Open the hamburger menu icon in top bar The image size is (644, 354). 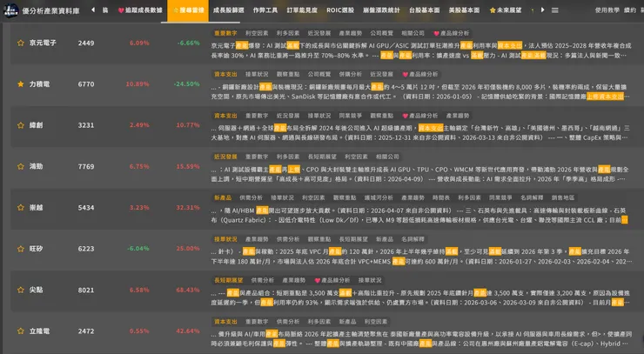tap(555, 10)
